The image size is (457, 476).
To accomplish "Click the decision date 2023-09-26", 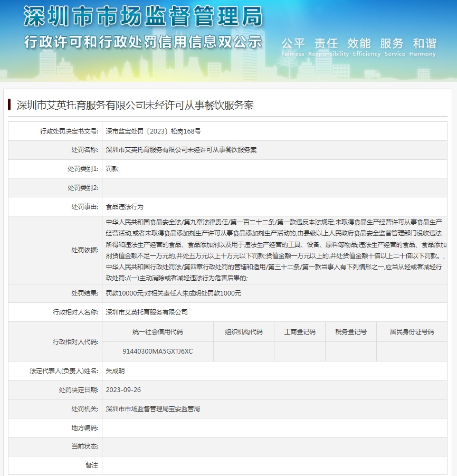I will (x=123, y=389).
